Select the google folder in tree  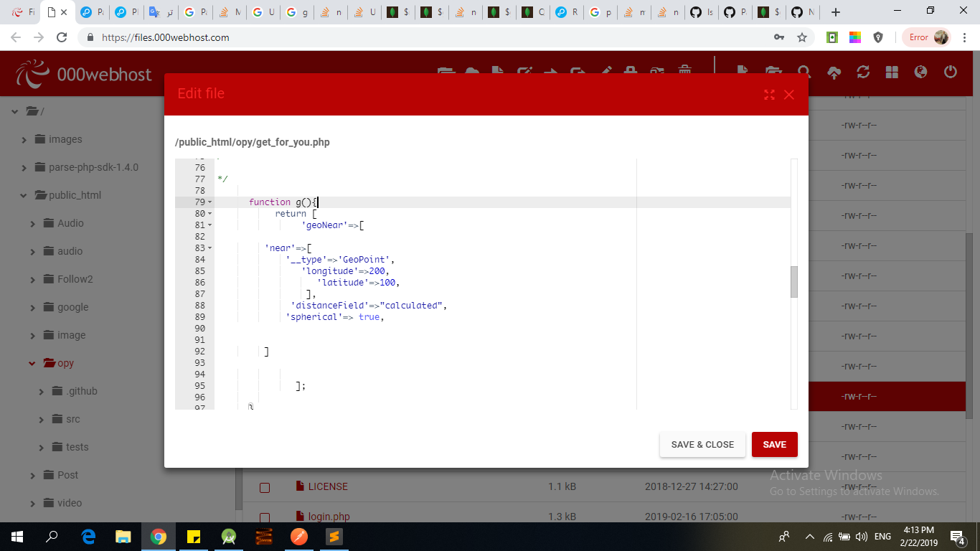coord(73,307)
